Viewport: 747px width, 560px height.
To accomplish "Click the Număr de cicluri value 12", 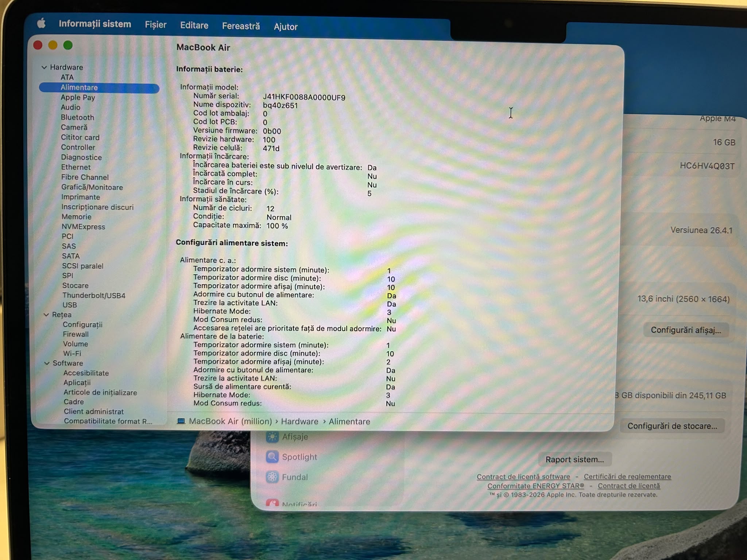I will 270,209.
